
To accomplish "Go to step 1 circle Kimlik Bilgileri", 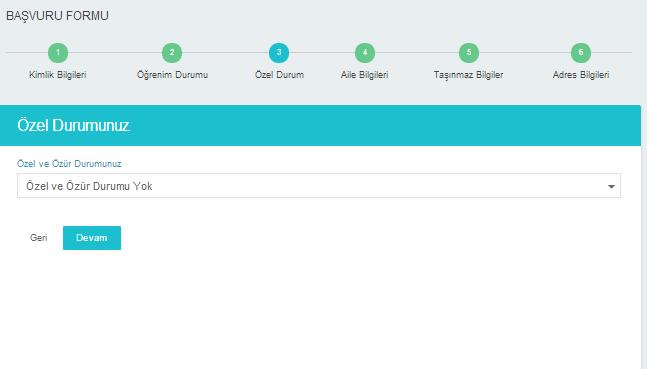I will tap(58, 53).
